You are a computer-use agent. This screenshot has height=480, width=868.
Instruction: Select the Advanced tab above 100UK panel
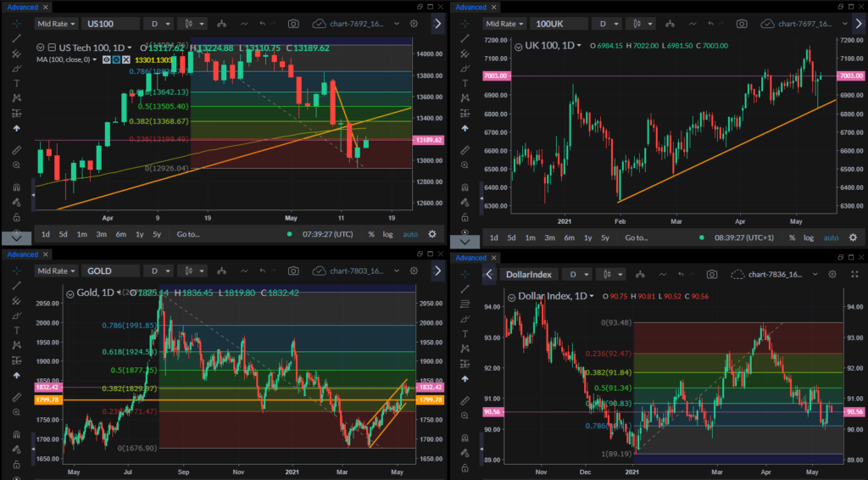470,7
